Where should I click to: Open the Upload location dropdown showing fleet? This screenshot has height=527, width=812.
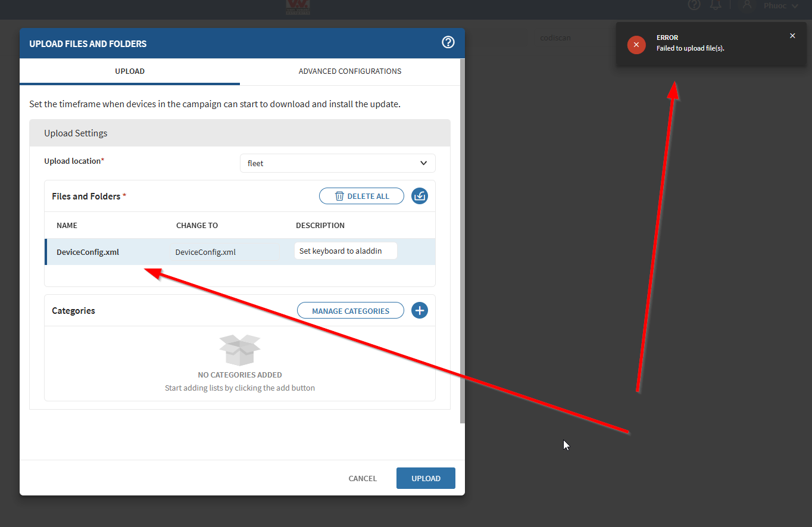(338, 163)
